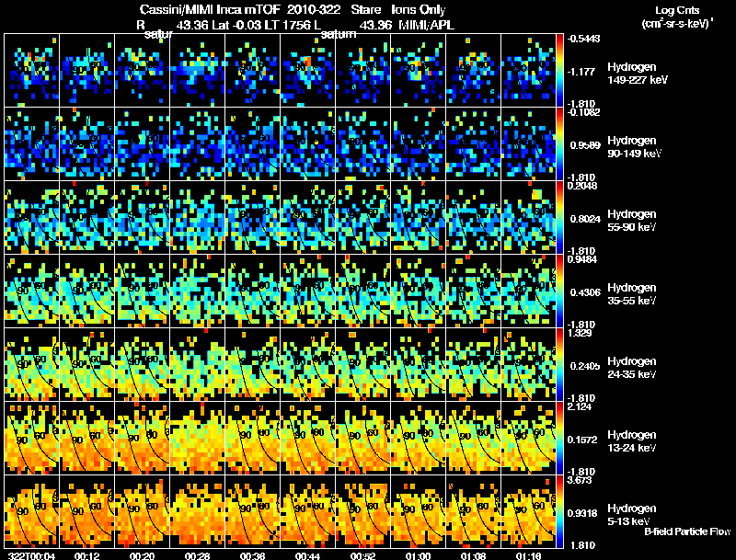Click the 'MIMI/APL' credit text
736x560 pixels.
(426, 25)
